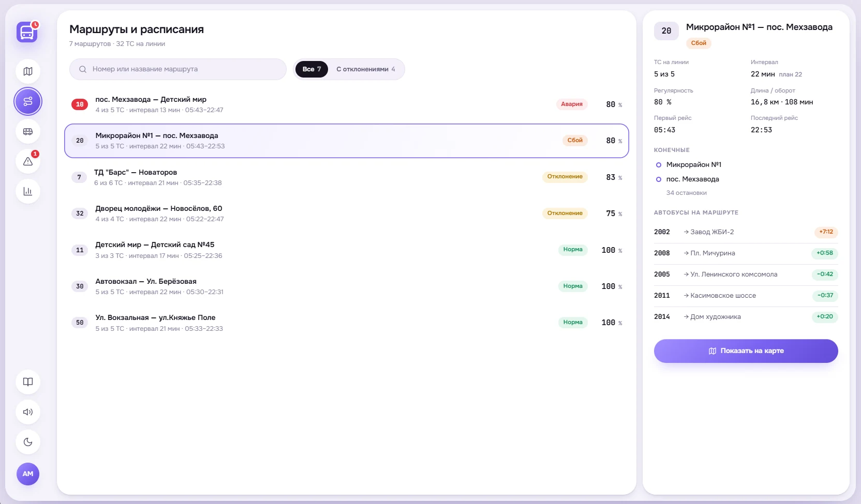Select bus 2005 to Ул. Ленинского комсомола
The height and width of the screenshot is (504, 861).
coord(746,274)
